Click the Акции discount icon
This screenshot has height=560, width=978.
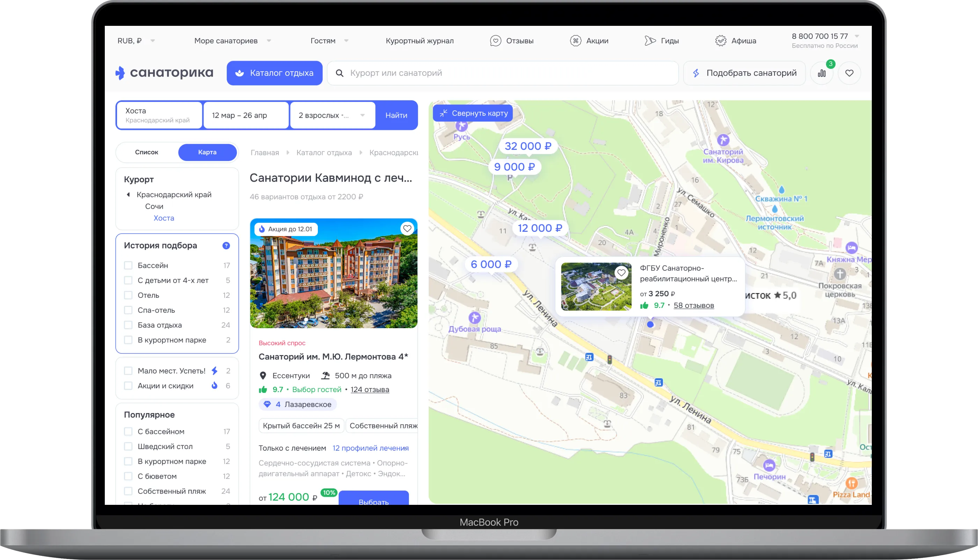(576, 41)
